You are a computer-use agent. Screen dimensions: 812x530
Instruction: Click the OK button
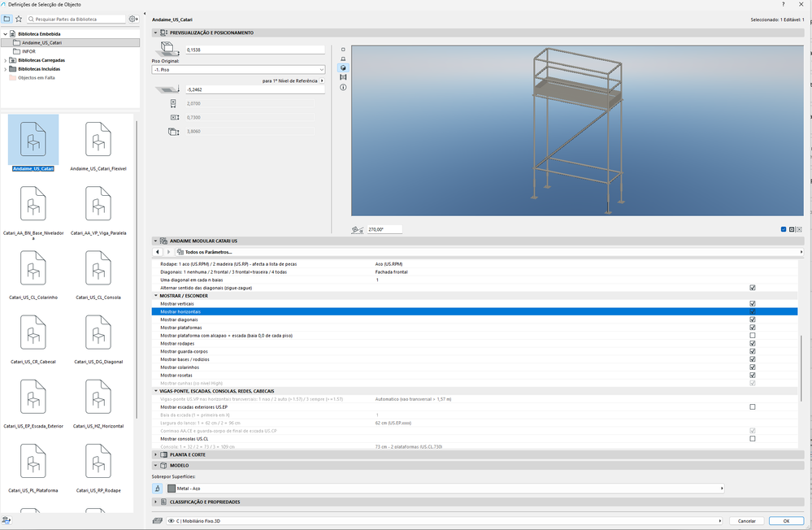tap(786, 521)
